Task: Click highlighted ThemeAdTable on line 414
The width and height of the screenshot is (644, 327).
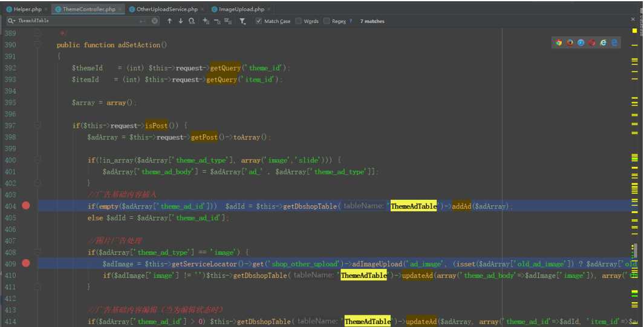Action: tap(368, 321)
